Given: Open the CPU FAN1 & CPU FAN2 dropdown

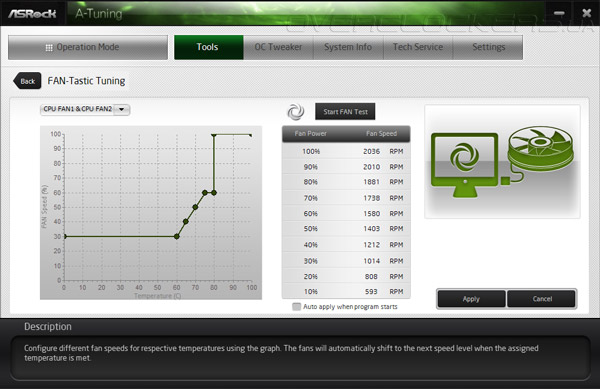Looking at the screenshot, I should pos(85,109).
